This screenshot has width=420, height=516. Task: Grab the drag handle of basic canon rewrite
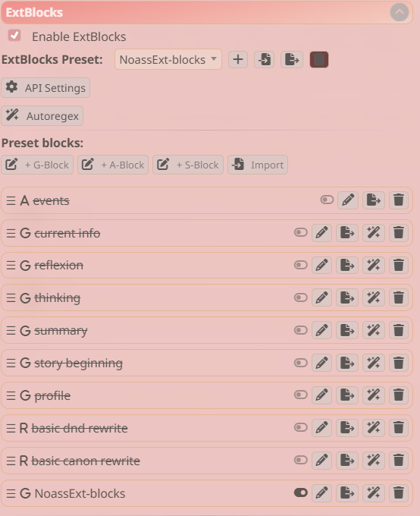(11, 461)
